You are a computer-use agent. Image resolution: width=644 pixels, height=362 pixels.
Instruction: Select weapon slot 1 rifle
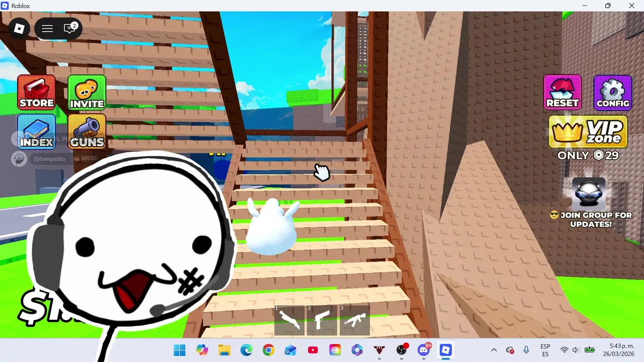[289, 320]
